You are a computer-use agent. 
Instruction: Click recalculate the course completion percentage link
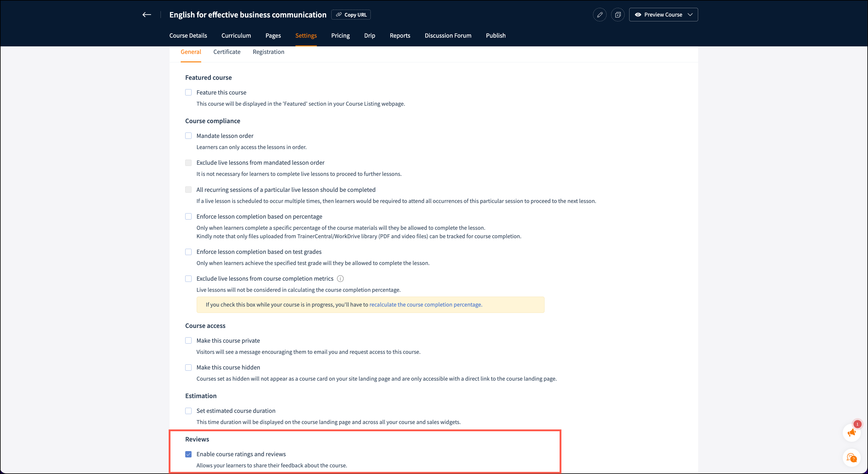pos(426,304)
